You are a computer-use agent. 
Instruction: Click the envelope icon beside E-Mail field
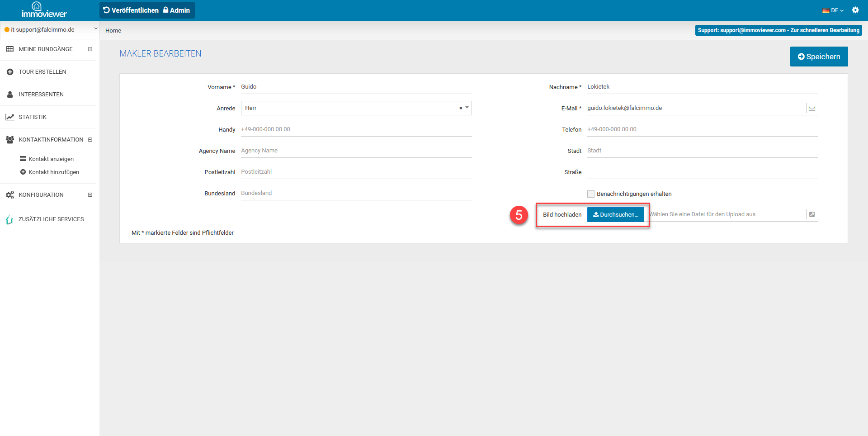(812, 109)
